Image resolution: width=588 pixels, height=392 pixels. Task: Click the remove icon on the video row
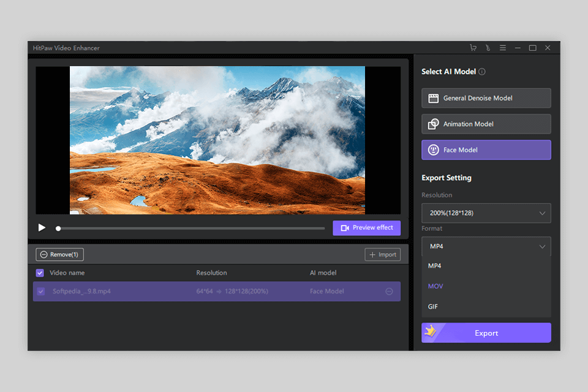pyautogui.click(x=388, y=292)
